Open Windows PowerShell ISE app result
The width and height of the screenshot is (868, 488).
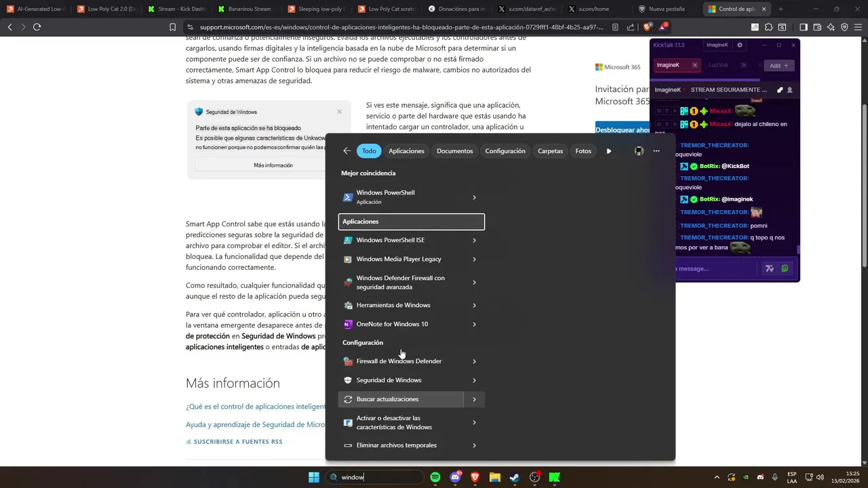[x=401, y=240]
